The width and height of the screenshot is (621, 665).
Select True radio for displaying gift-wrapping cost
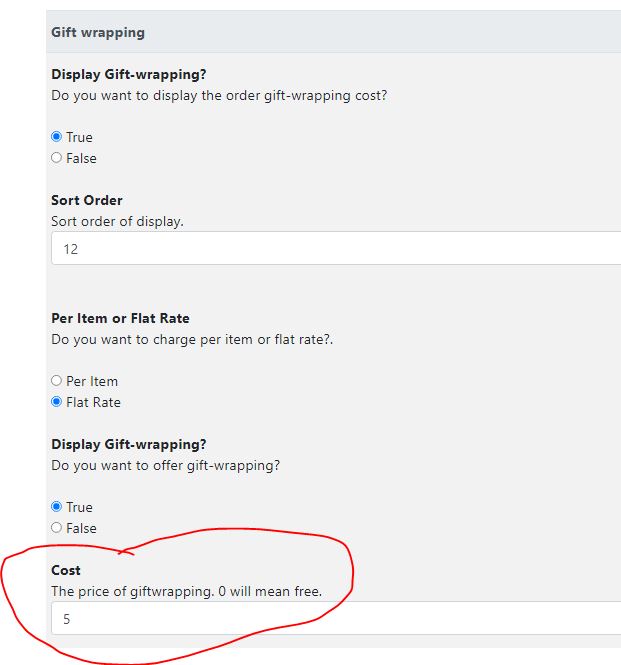pos(56,137)
